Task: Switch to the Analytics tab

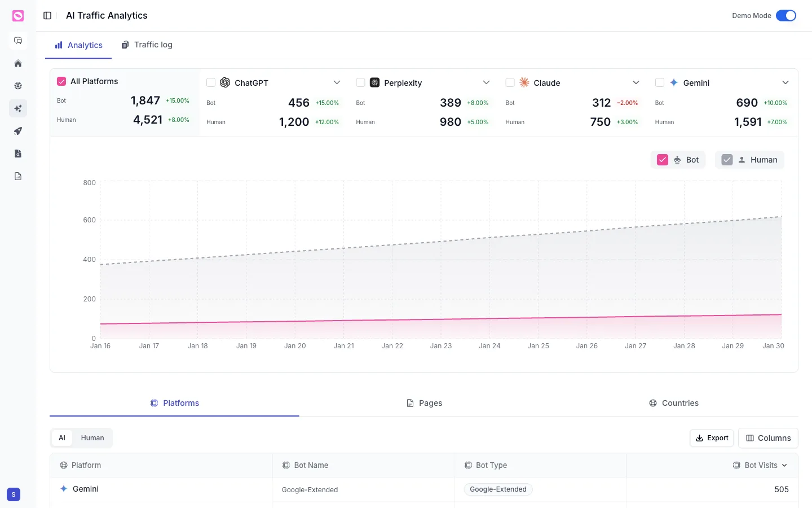Action: (x=78, y=45)
